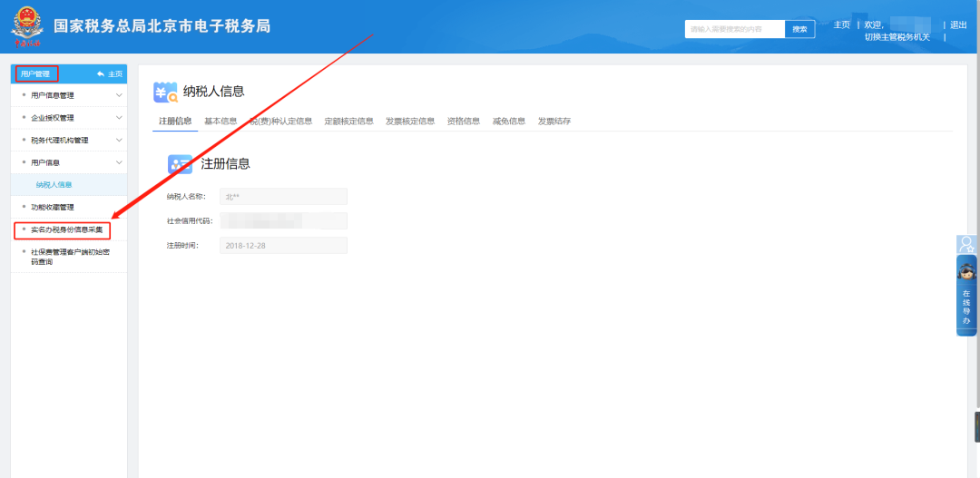
Task: Click 切换主管税务机关 link
Action: pyautogui.click(x=897, y=37)
